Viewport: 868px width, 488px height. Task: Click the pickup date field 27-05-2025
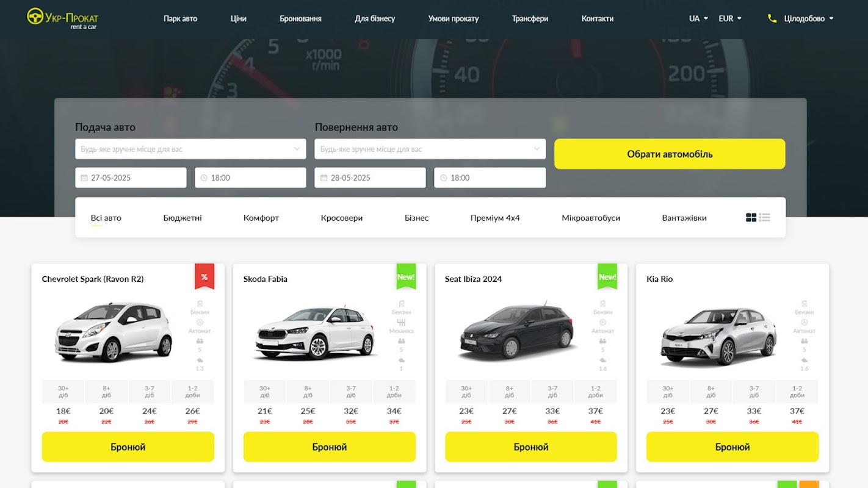[x=131, y=178]
